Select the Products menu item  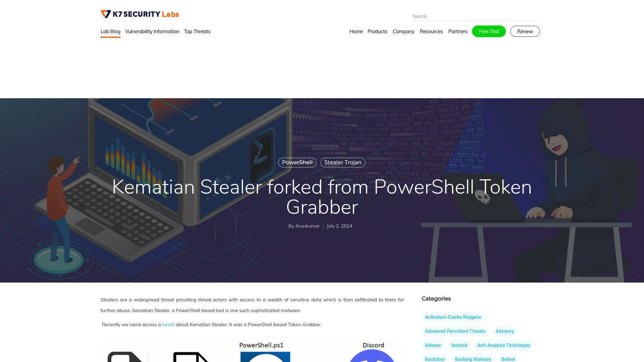(377, 31)
